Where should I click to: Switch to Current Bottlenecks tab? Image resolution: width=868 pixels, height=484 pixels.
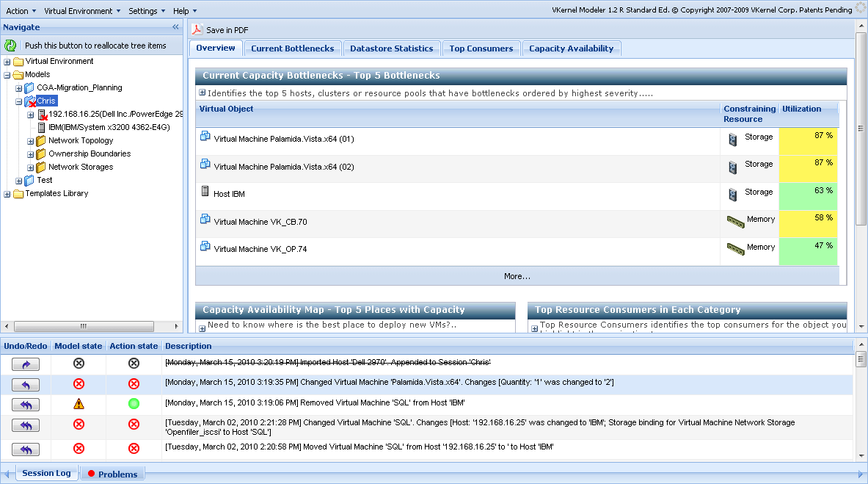(x=293, y=48)
